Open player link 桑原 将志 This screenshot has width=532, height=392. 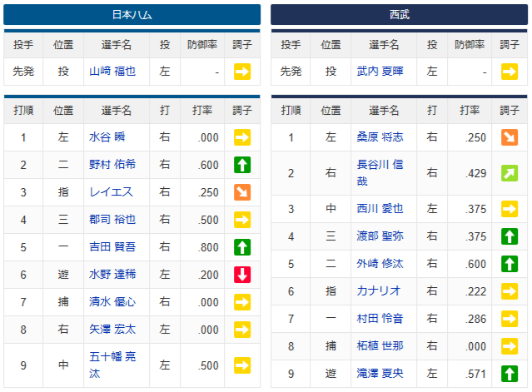(380, 137)
